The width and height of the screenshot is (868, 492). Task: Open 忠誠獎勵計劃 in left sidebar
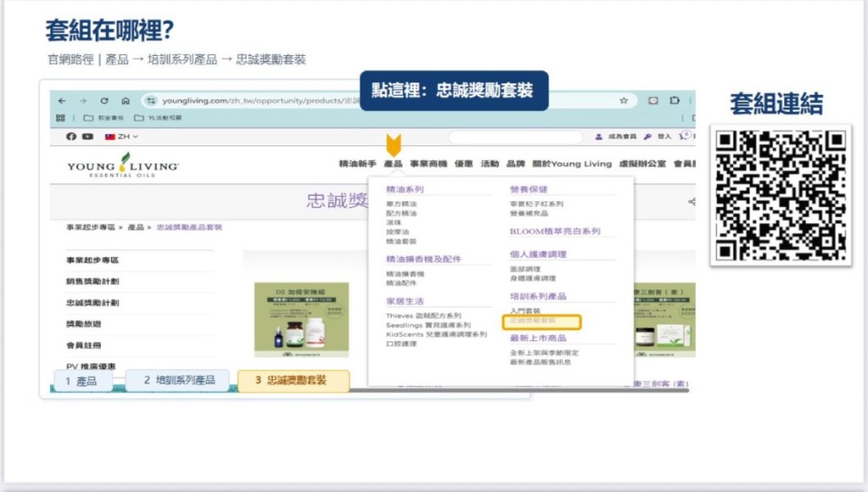92,303
